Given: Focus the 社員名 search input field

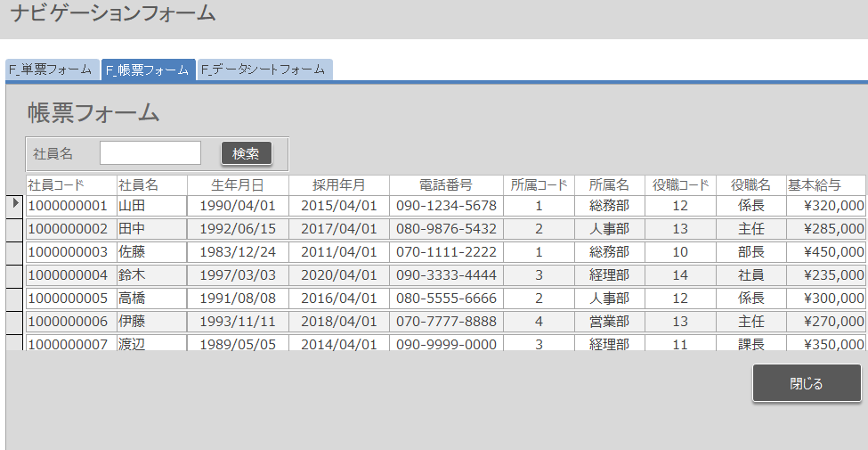Looking at the screenshot, I should 150,153.
